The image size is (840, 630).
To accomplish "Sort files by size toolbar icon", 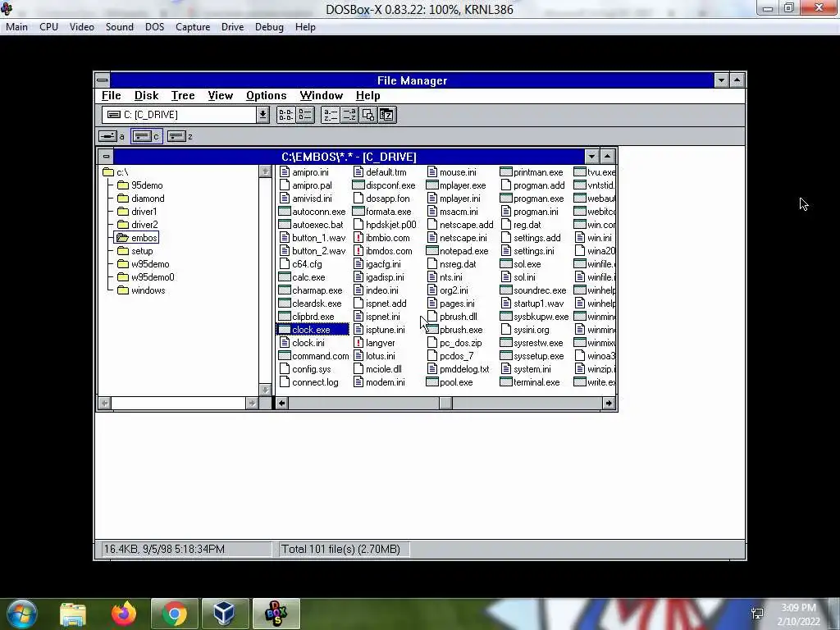I will 368,115.
